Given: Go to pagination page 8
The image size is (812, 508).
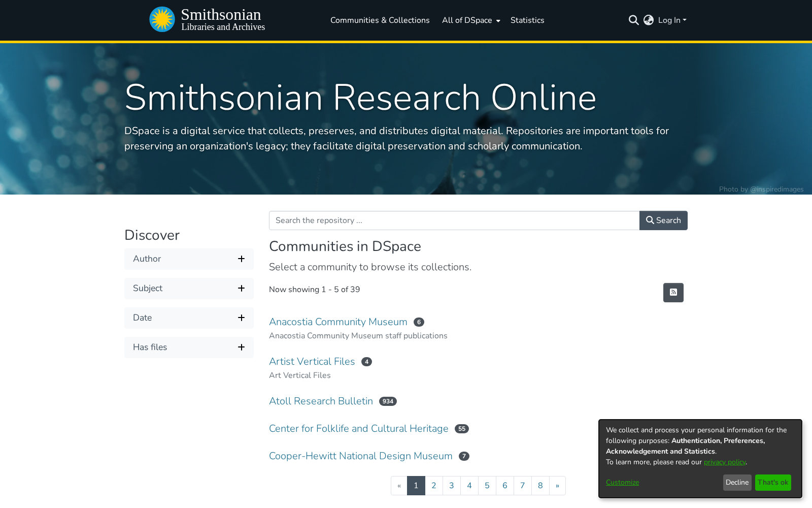Looking at the screenshot, I should (540, 486).
